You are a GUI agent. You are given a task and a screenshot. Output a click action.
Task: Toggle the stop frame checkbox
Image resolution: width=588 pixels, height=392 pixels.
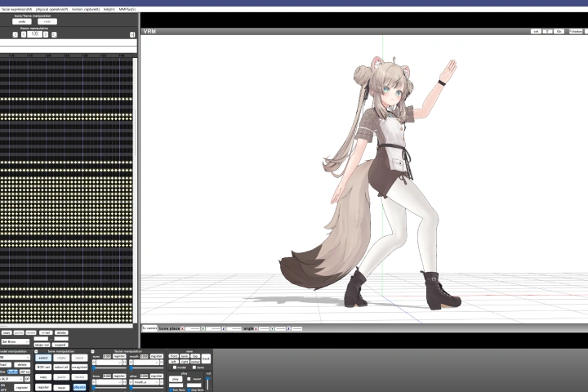click(x=189, y=390)
